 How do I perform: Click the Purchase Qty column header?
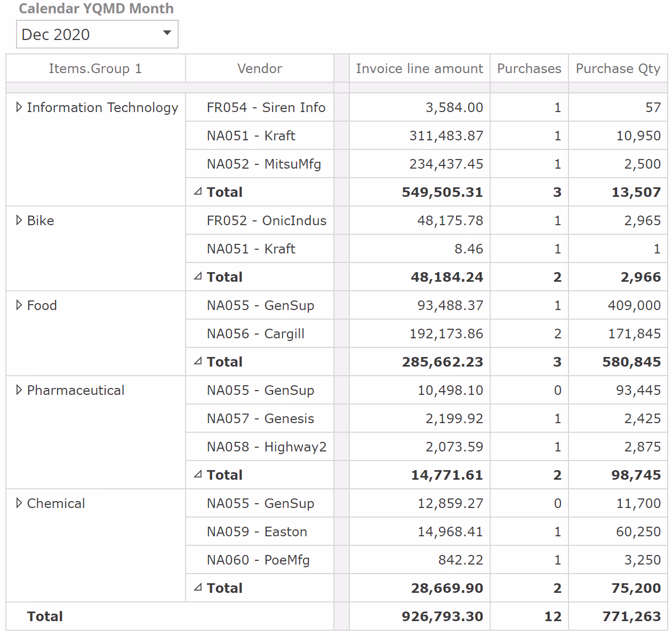point(618,69)
